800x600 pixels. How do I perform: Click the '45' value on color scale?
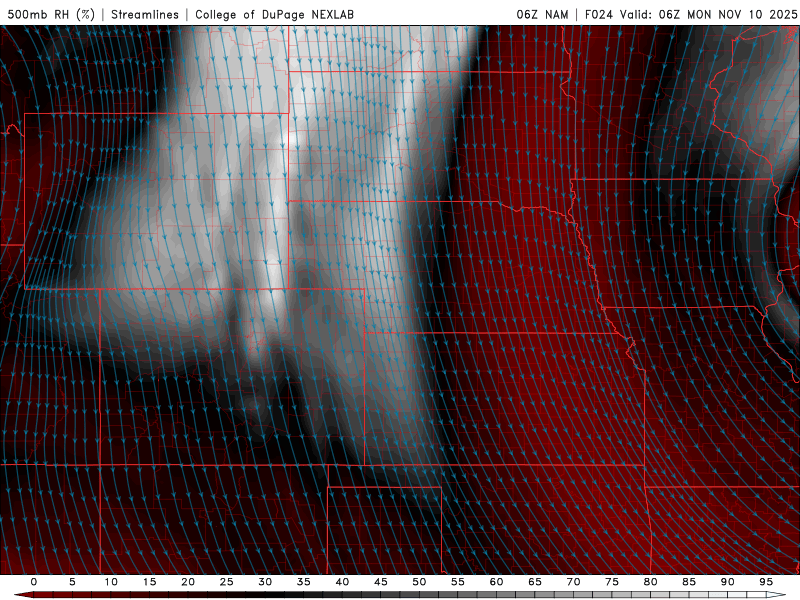pyautogui.click(x=381, y=582)
